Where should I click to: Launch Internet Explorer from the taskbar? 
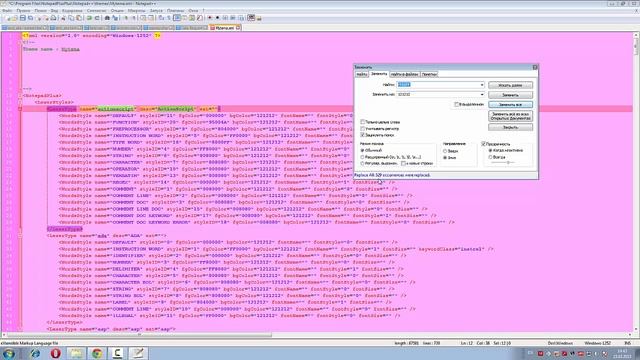pos(35,353)
